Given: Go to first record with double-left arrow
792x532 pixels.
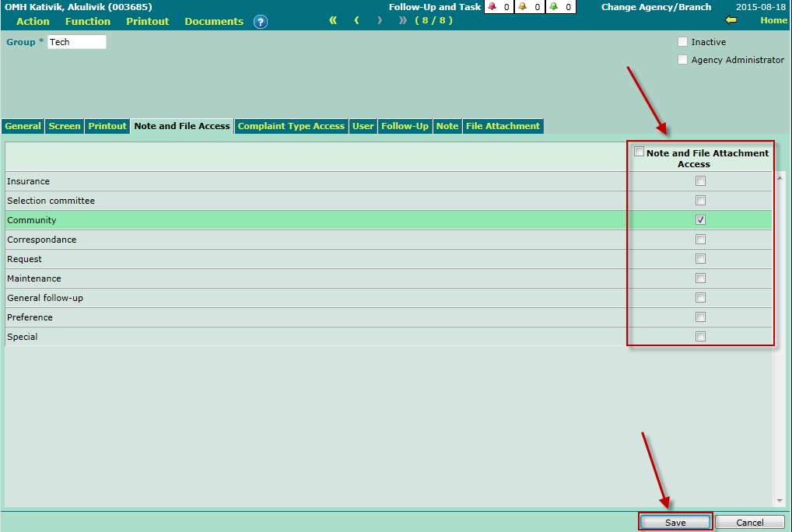Looking at the screenshot, I should pos(333,20).
